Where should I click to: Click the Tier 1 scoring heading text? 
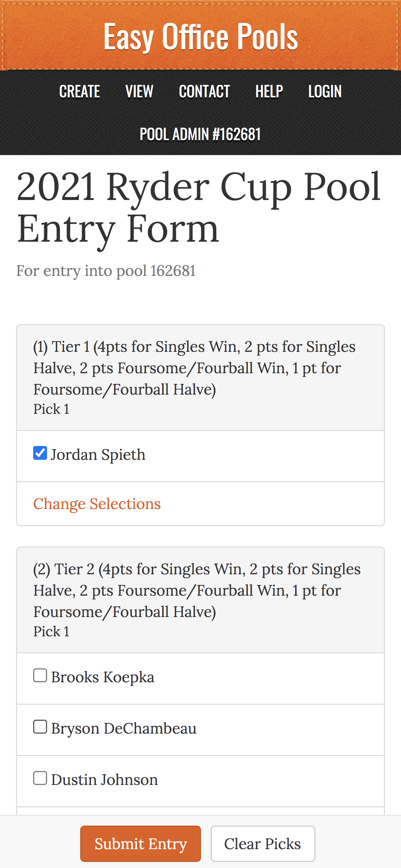(x=194, y=368)
